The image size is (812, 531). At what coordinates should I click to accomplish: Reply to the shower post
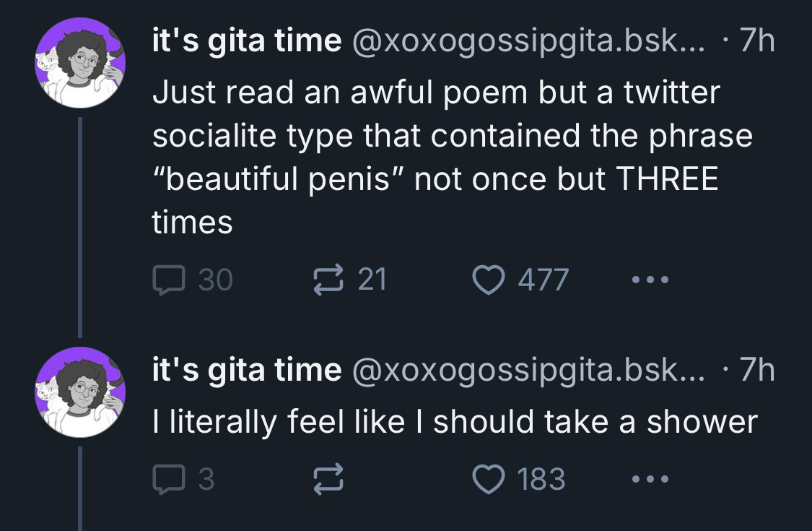click(169, 479)
